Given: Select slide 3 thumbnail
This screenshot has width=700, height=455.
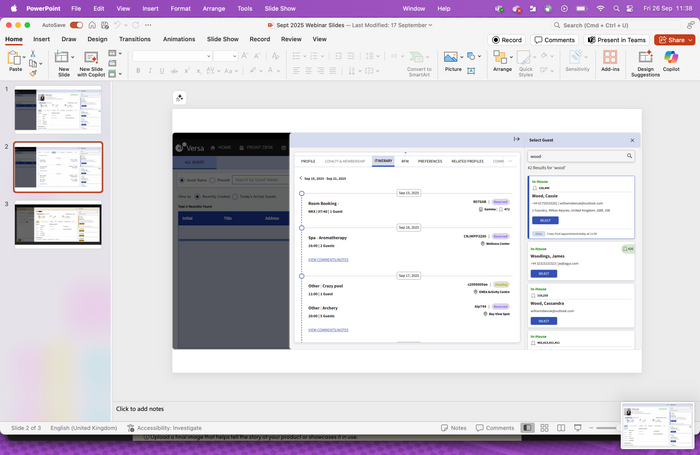Looking at the screenshot, I should pyautogui.click(x=57, y=224).
